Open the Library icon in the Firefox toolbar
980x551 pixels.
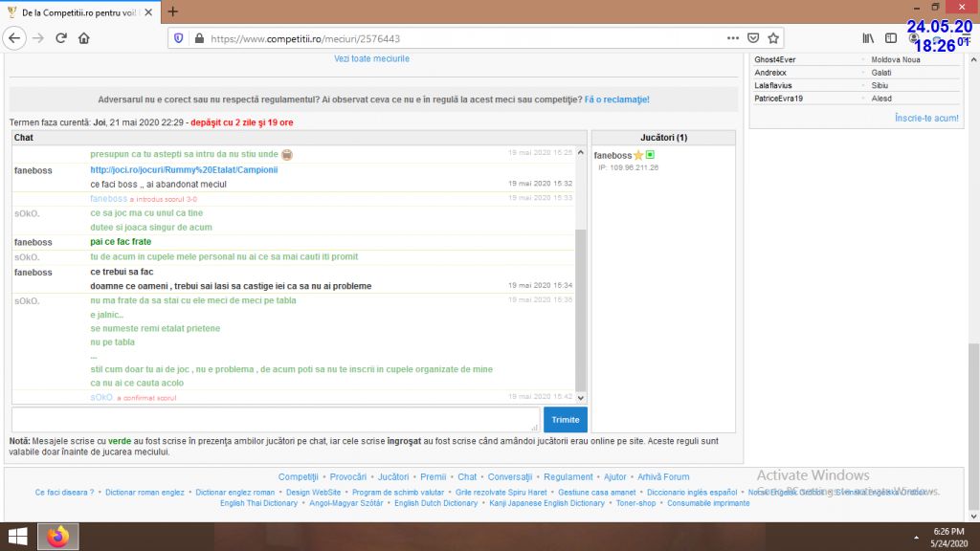tap(868, 38)
